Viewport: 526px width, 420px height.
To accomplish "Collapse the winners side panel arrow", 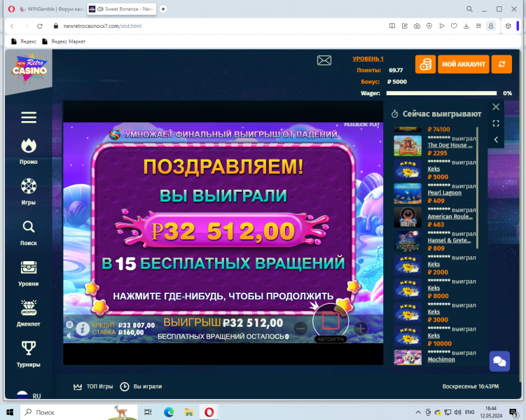I will (x=496, y=139).
